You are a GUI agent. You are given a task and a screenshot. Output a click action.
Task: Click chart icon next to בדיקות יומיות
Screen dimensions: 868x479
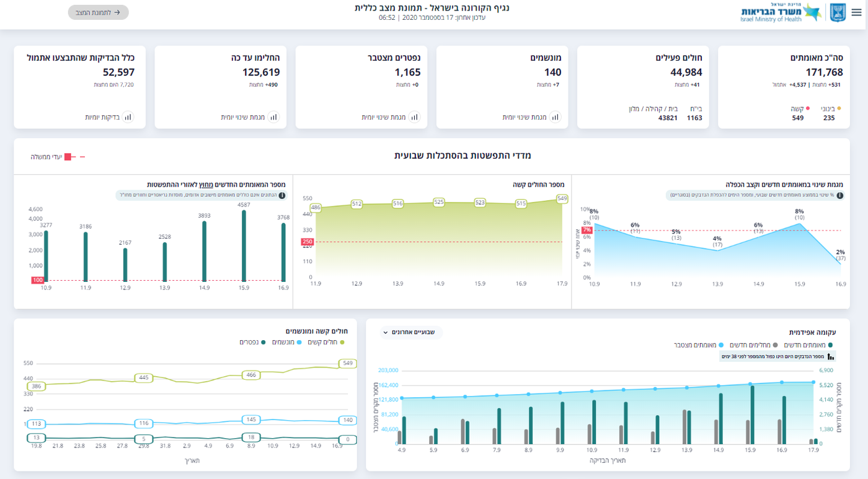pyautogui.click(x=128, y=116)
